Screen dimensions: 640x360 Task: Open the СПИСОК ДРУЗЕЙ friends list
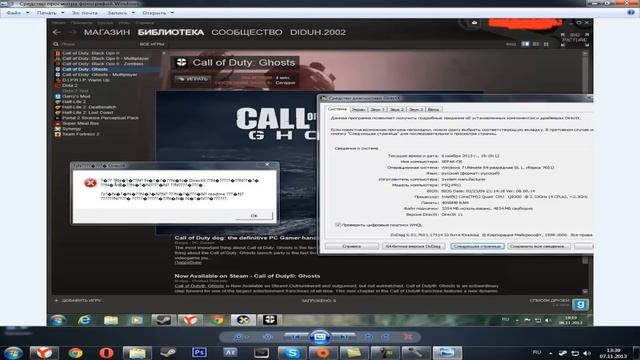coord(549,300)
